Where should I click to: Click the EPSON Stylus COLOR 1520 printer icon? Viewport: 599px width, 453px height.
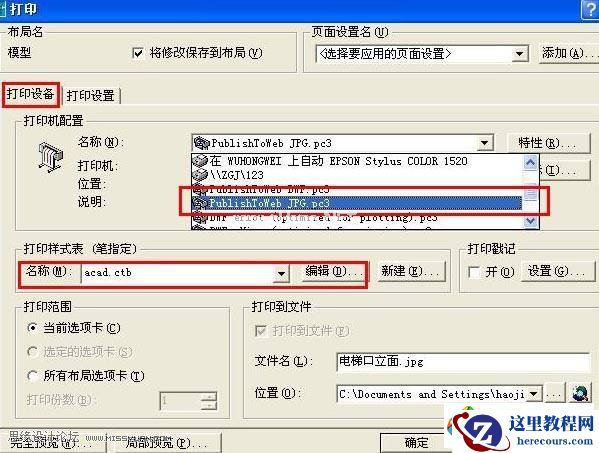[200, 161]
